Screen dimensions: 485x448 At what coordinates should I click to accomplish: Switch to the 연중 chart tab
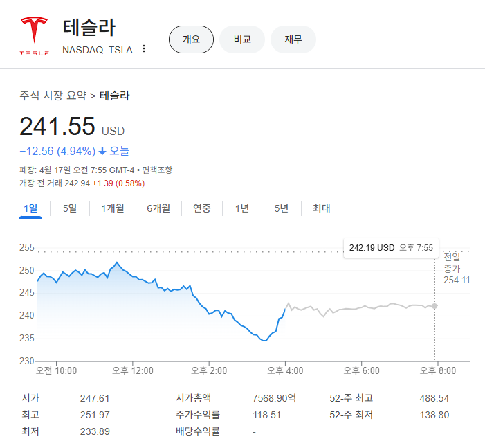point(201,208)
